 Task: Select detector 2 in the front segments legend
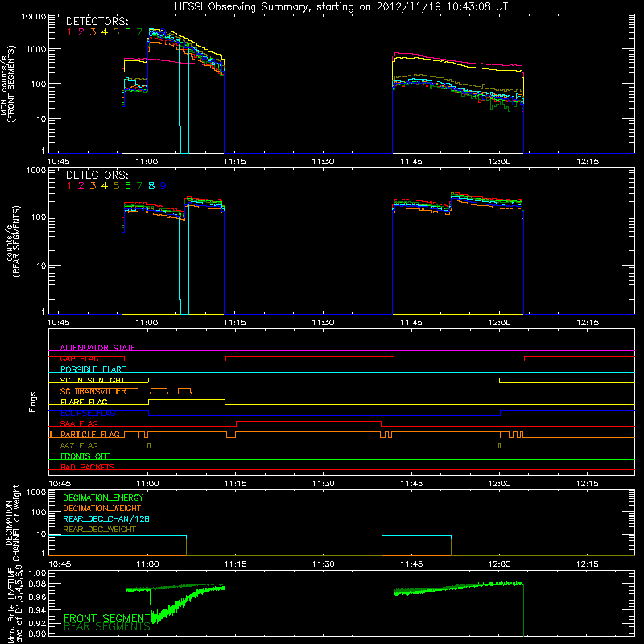pyautogui.click(x=81, y=32)
